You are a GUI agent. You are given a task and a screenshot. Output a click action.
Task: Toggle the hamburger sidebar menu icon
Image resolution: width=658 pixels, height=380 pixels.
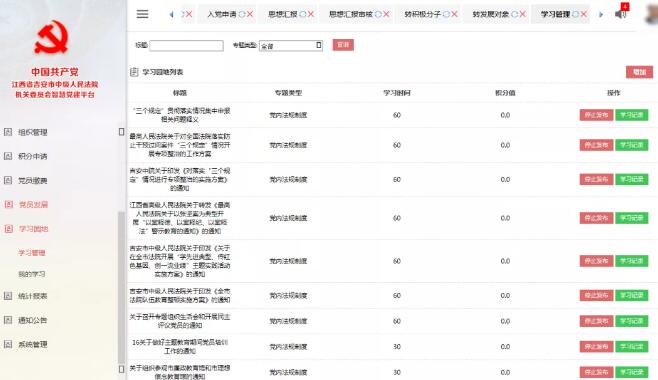[x=142, y=14]
